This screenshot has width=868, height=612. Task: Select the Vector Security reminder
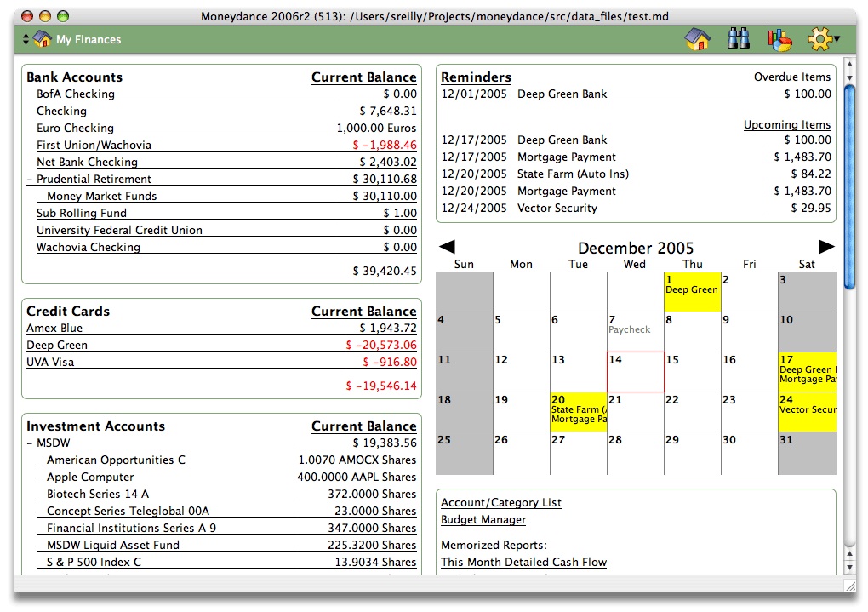point(636,209)
